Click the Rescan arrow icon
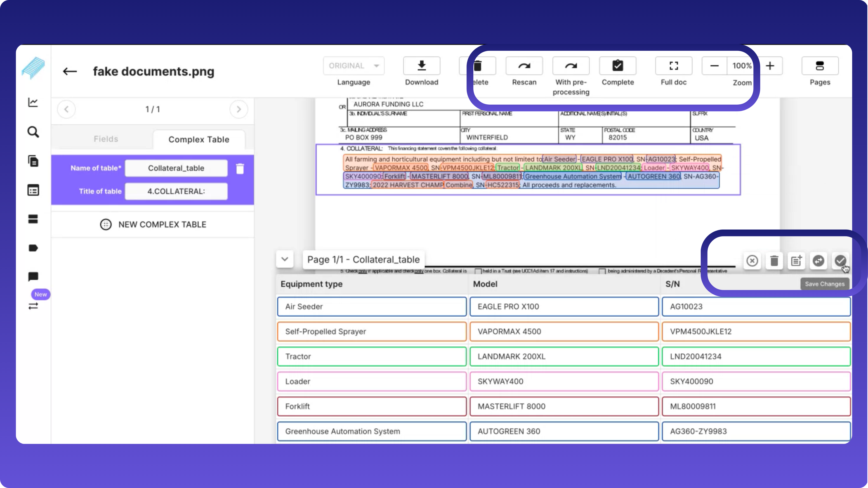This screenshot has height=488, width=868. pos(524,66)
